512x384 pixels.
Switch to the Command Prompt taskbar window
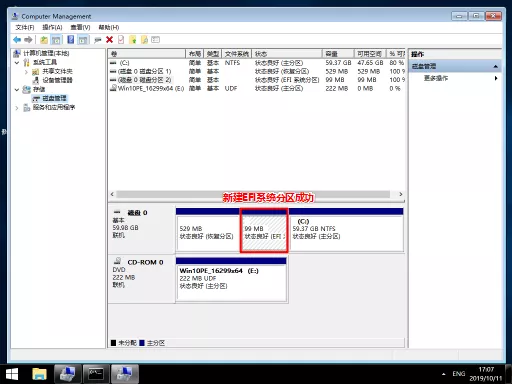point(96,374)
